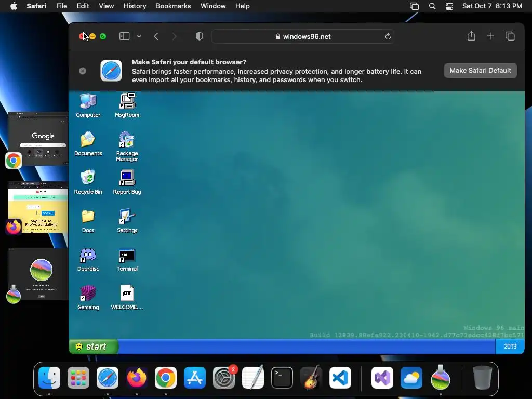The image size is (532, 399).
Task: Open the Window menu
Action: (x=213, y=6)
